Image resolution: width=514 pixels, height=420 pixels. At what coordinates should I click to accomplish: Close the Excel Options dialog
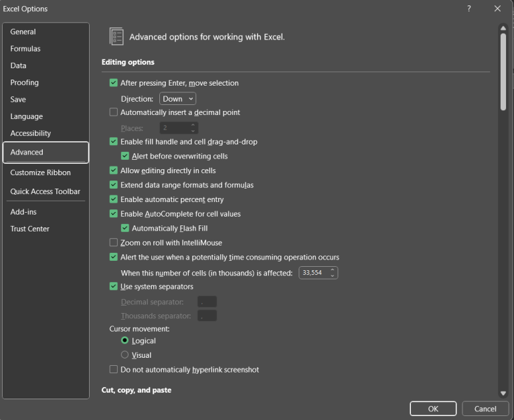pos(497,9)
